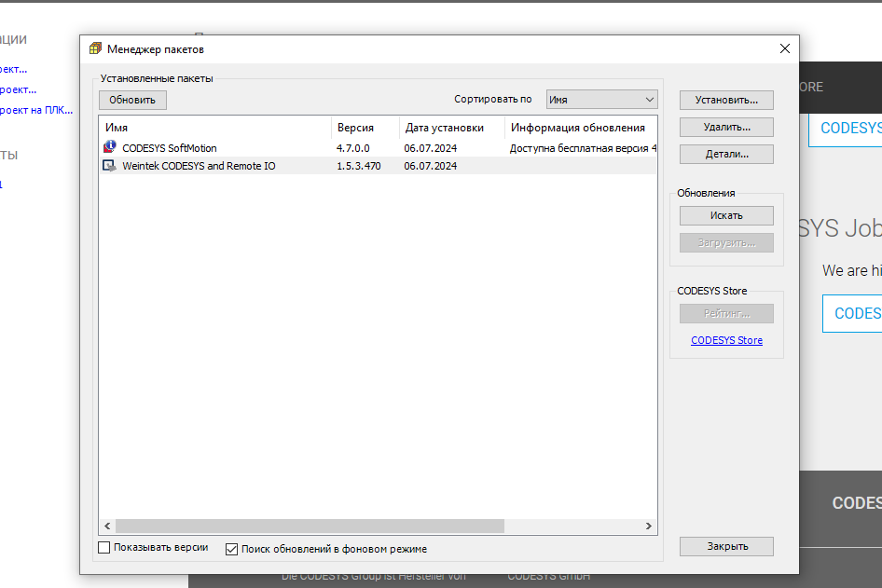Open the 'Сортировать по' dropdown
Screen dimensions: 882x588
click(x=601, y=100)
